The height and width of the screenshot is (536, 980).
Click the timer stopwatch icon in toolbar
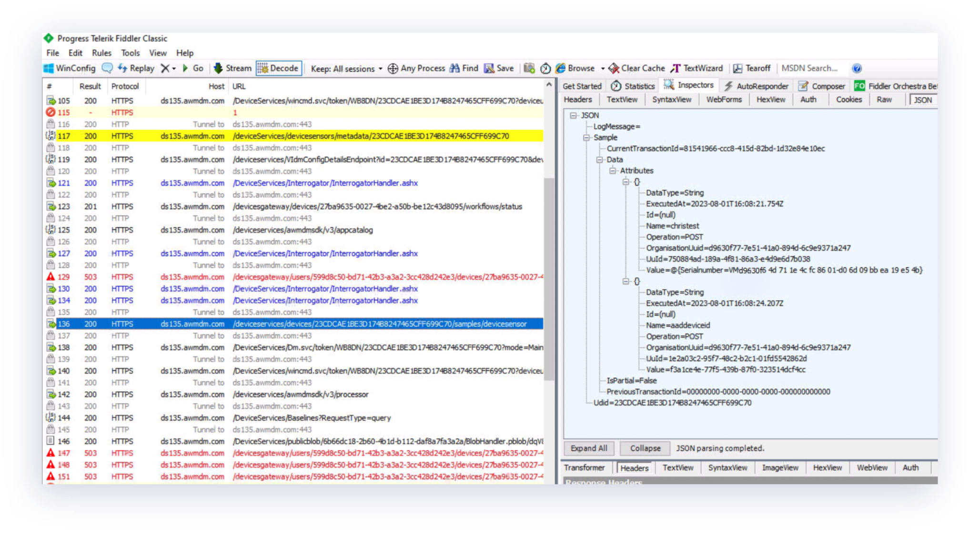545,69
